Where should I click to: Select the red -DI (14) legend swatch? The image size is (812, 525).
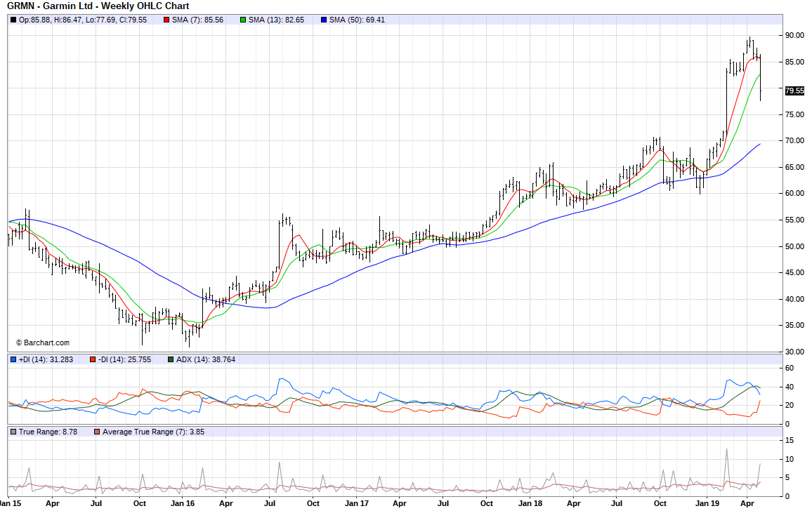click(92, 359)
